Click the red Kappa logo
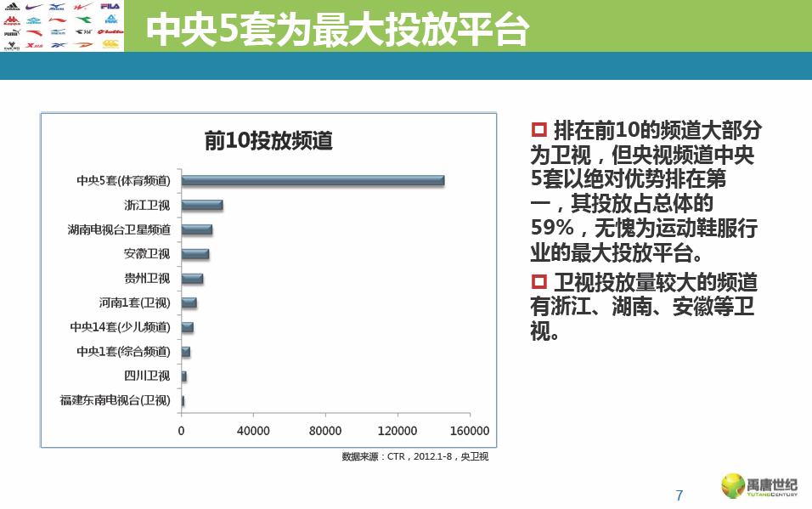Screen dimensions: 812x509 click(12, 20)
